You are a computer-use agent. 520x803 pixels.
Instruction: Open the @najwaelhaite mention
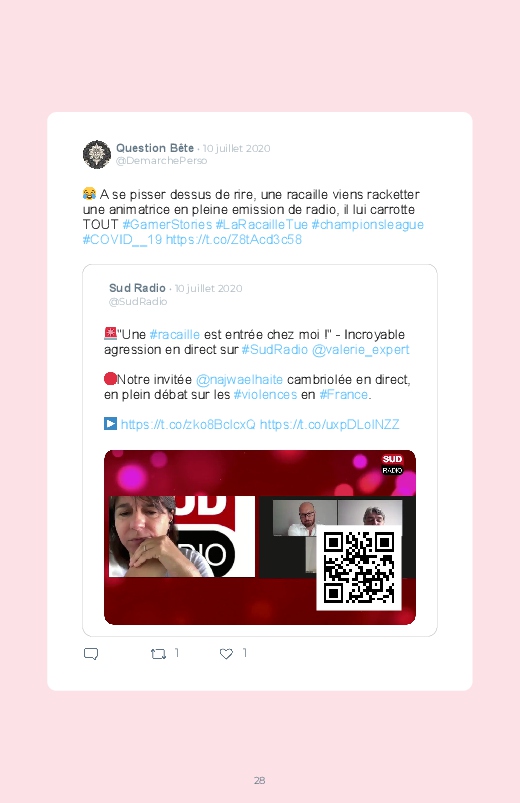pyautogui.click(x=239, y=379)
